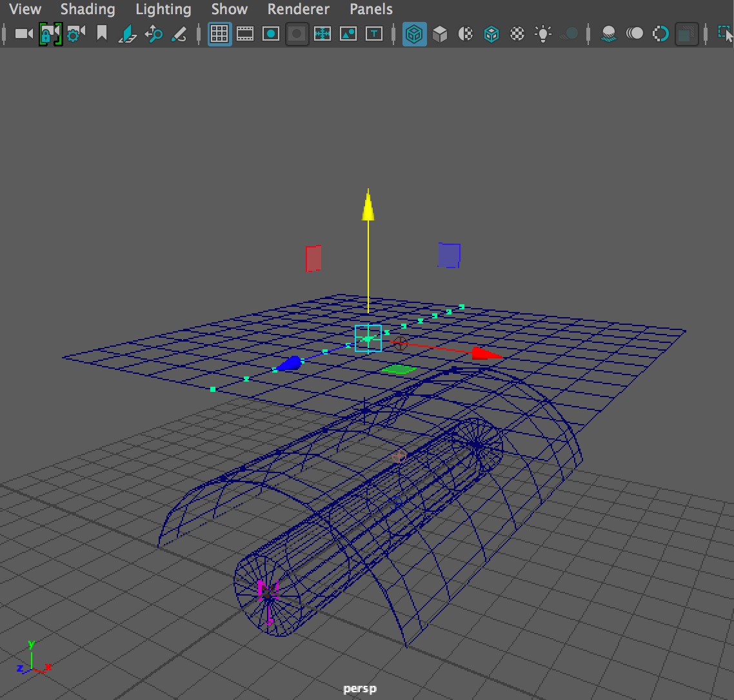Toggle the Safe Action overlay
734x700 pixels.
click(x=348, y=34)
